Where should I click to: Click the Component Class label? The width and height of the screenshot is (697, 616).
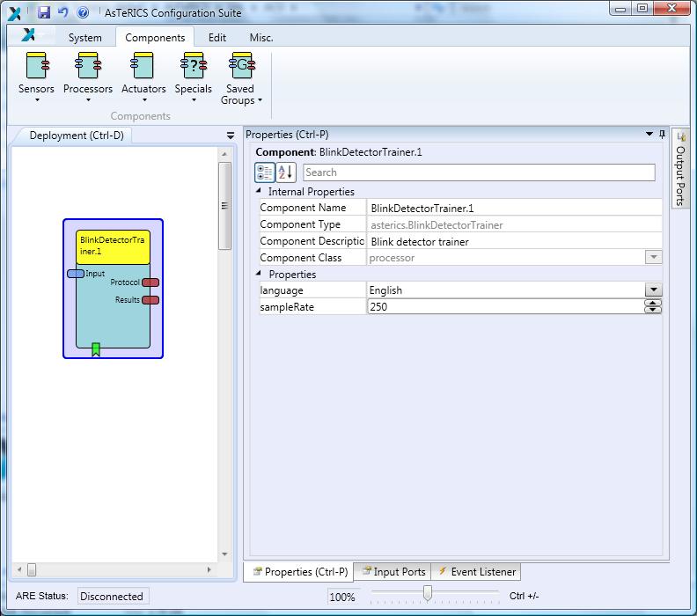pyautogui.click(x=300, y=258)
